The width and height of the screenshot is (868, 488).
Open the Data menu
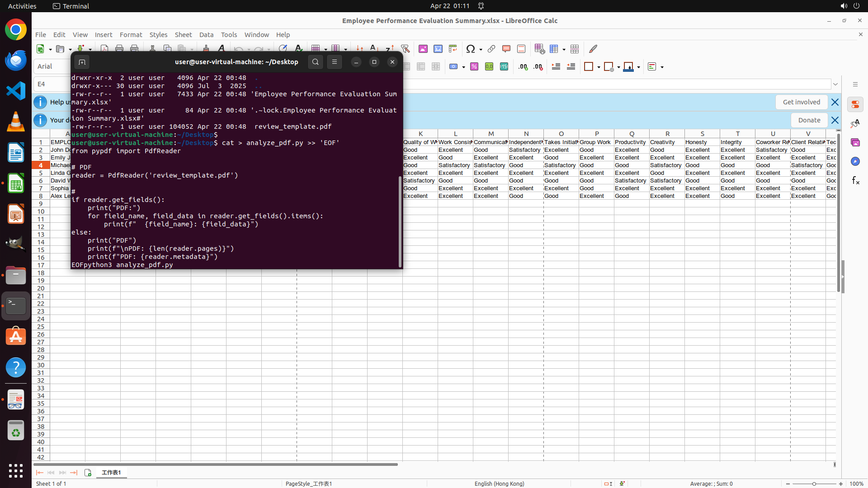(x=206, y=35)
